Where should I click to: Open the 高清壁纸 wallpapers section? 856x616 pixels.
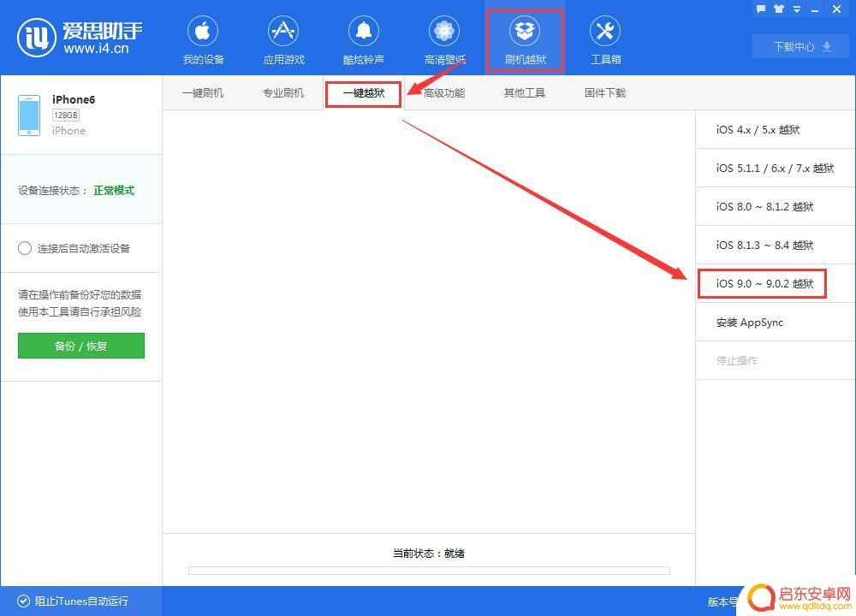pos(444,41)
